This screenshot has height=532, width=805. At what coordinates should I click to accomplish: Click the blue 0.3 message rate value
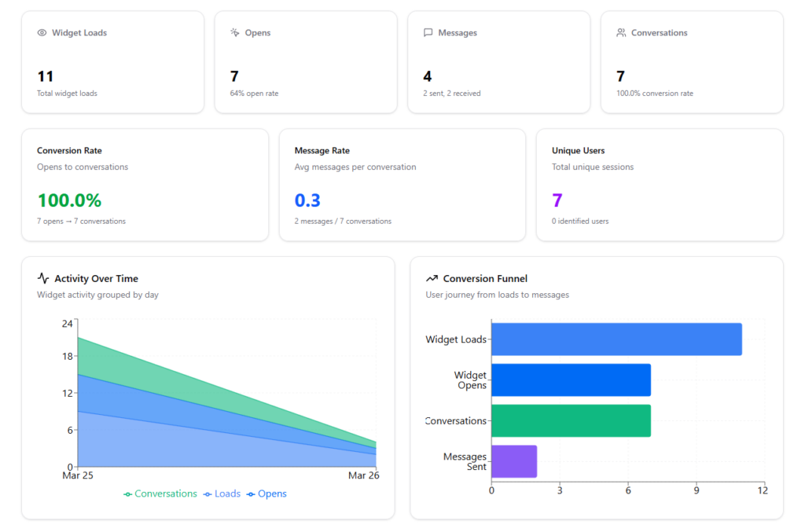307,200
